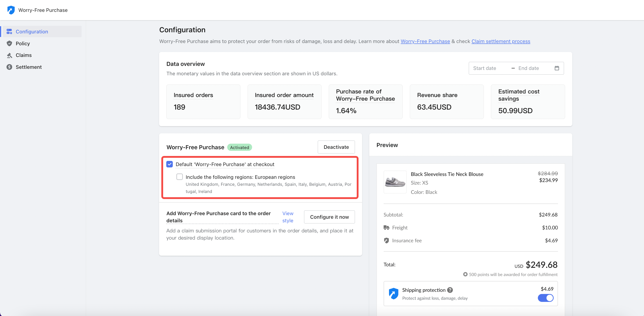644x316 pixels.
Task: Click the Insured order amount label
Action: [284, 95]
